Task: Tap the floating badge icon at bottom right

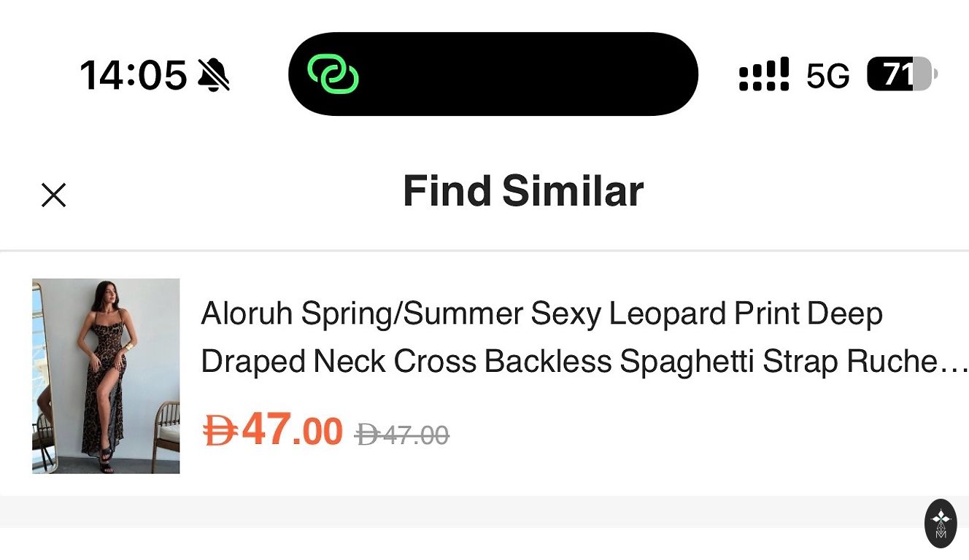Action: pos(941,523)
